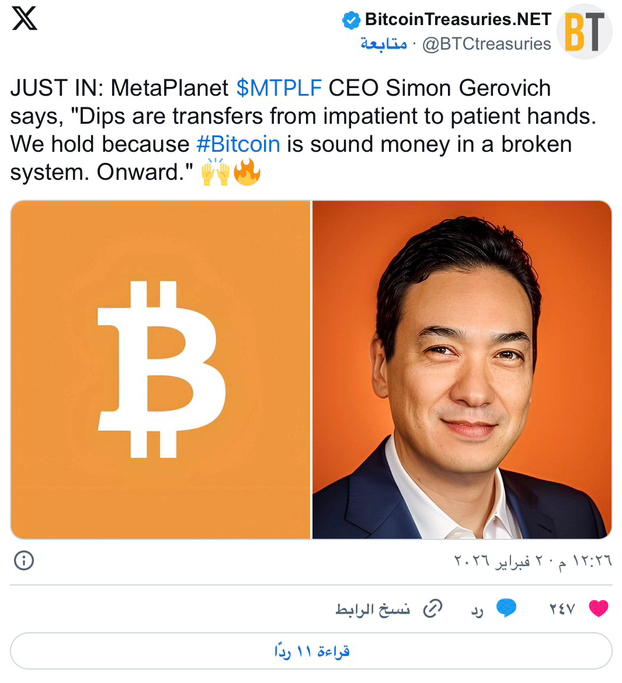Open the tweet info circle icon
This screenshot has width=622, height=683.
pyautogui.click(x=24, y=560)
